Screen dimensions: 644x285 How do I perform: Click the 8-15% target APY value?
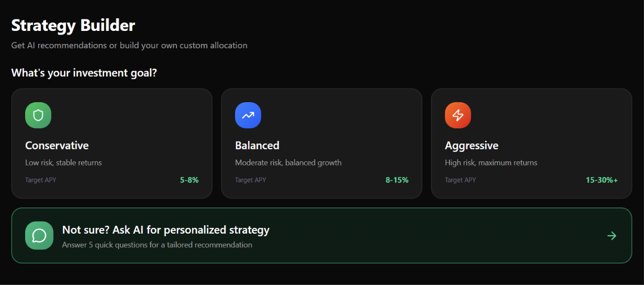[397, 180]
